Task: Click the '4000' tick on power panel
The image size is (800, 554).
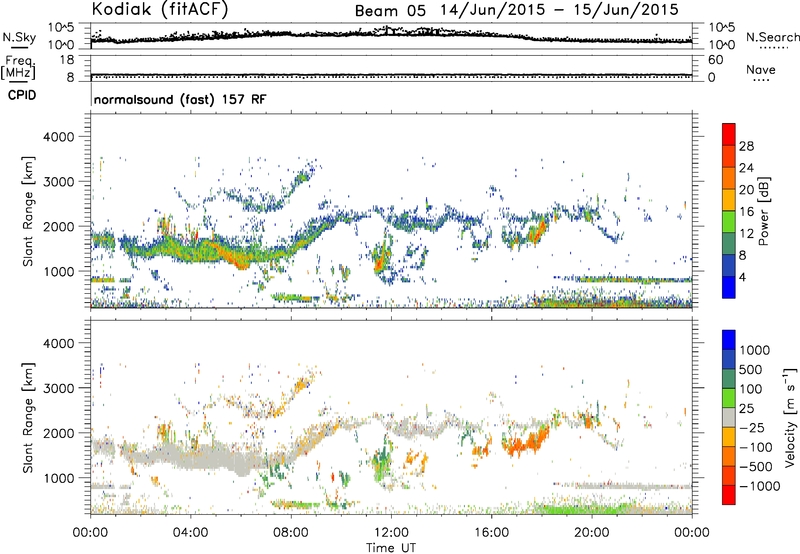Action: tap(58, 137)
